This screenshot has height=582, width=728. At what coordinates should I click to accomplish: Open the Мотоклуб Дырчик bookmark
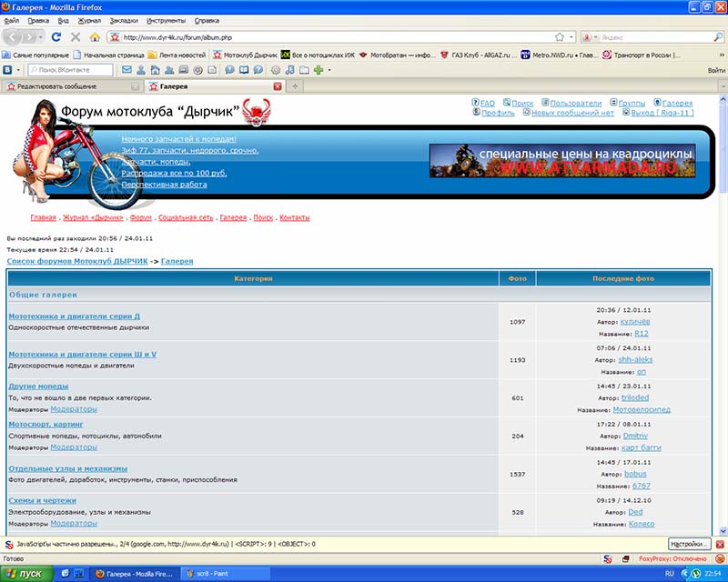pos(245,55)
